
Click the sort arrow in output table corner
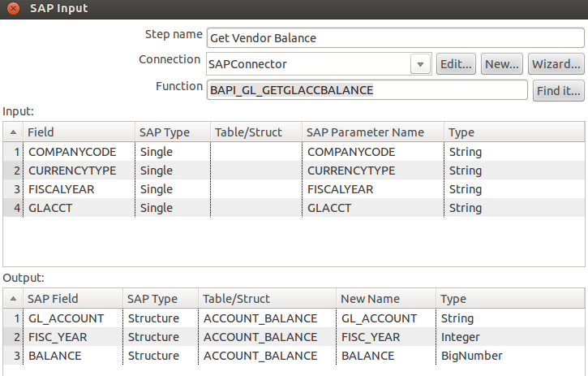tap(12, 299)
